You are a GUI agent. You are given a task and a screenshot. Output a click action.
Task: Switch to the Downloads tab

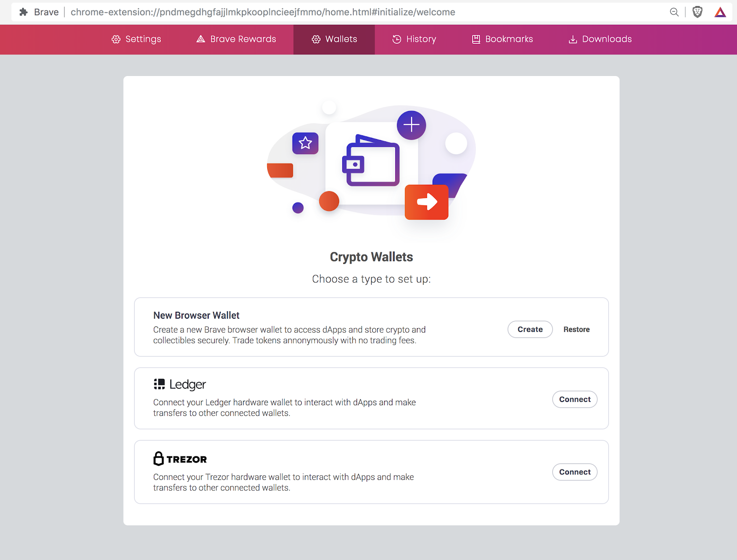[x=600, y=39]
